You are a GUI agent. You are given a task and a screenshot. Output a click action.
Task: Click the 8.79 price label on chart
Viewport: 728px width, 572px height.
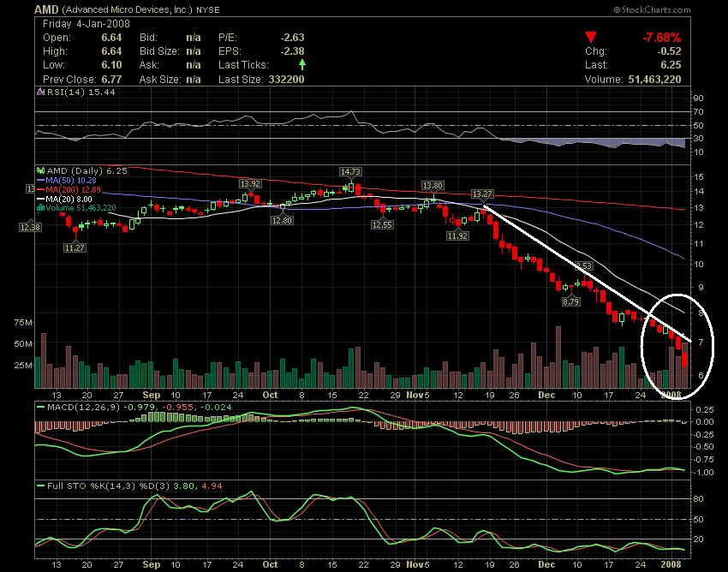571,301
